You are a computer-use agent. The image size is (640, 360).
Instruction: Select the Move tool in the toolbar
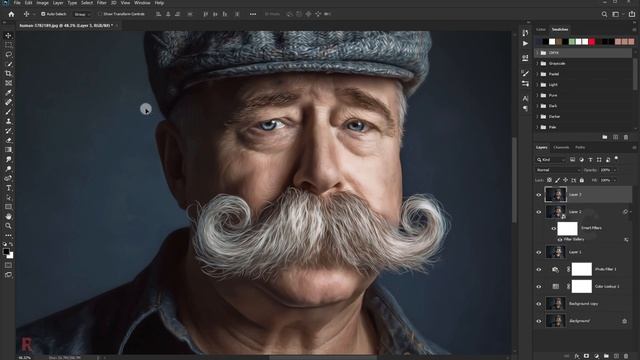coord(8,36)
